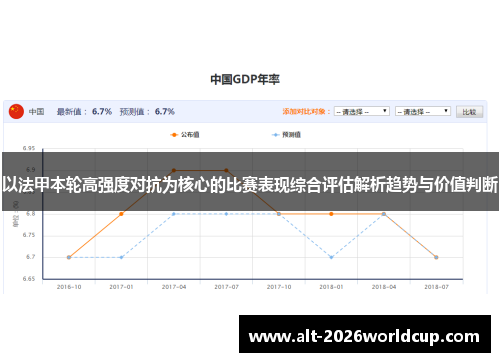
Task: Open the second 请选择 comparison dropdown
Action: tap(423, 111)
